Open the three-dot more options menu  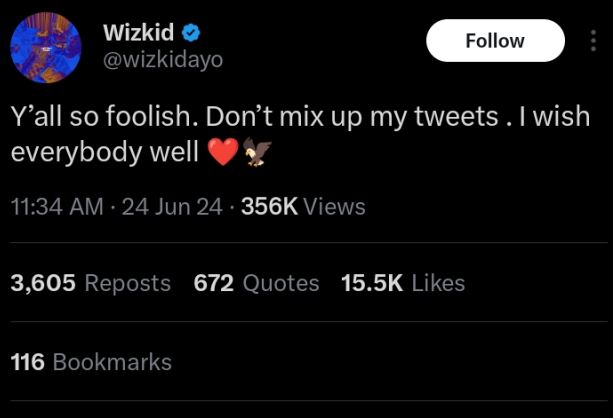594,41
